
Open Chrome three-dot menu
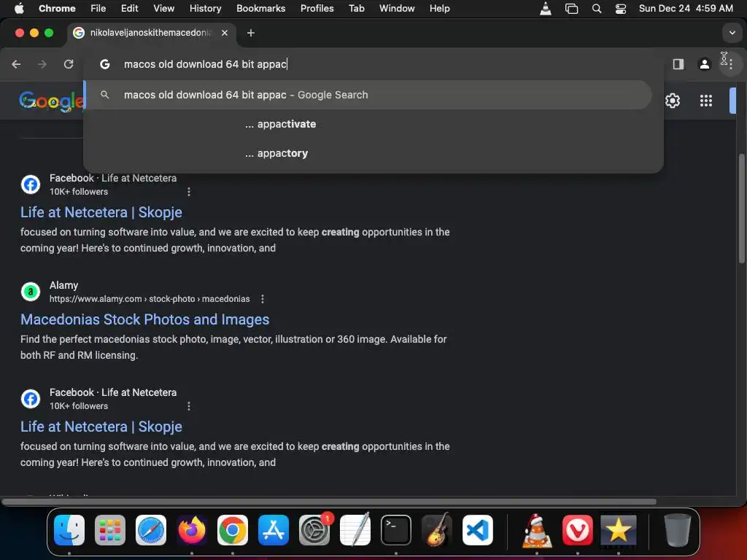pyautogui.click(x=731, y=64)
